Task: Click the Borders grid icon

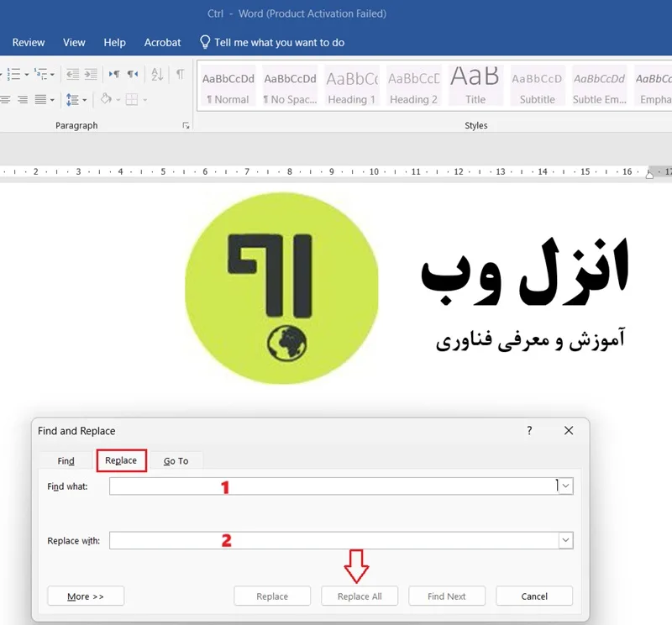Action: tap(132, 100)
